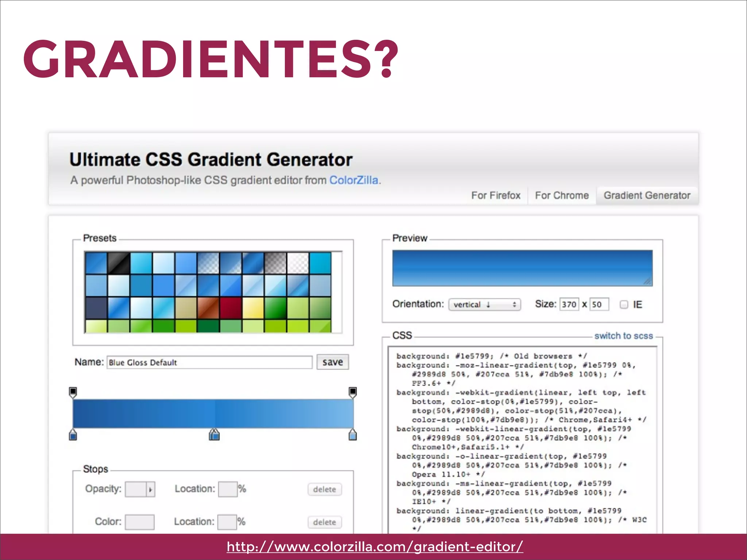
Task: Toggle the IE checkbox
Action: [624, 304]
